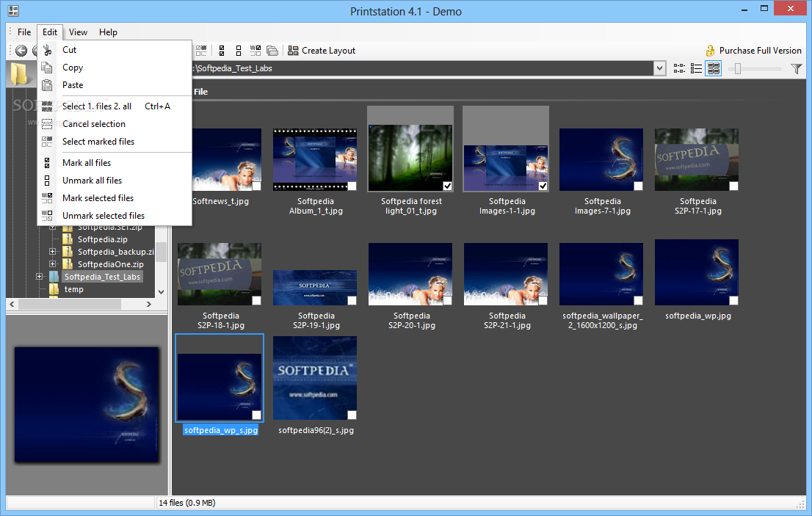Open the folder path dropdown arrow
Screen dimensions: 812x516
[659, 68]
